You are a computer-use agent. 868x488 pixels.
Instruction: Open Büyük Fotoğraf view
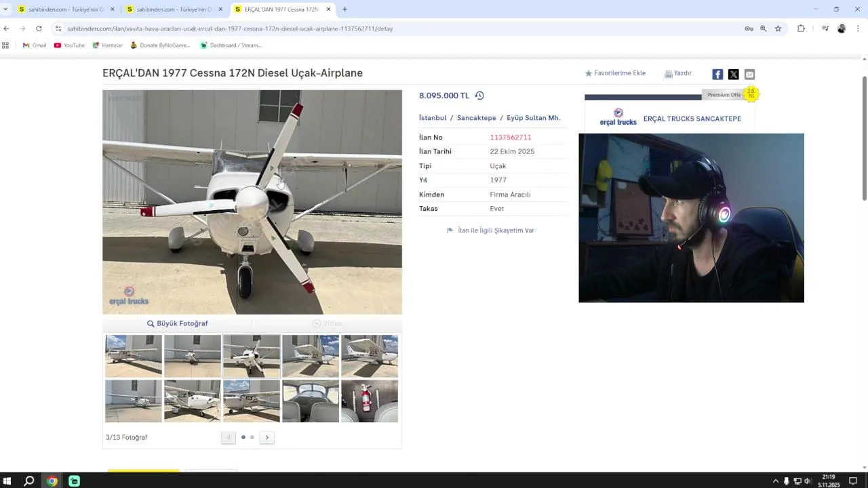[x=178, y=324]
